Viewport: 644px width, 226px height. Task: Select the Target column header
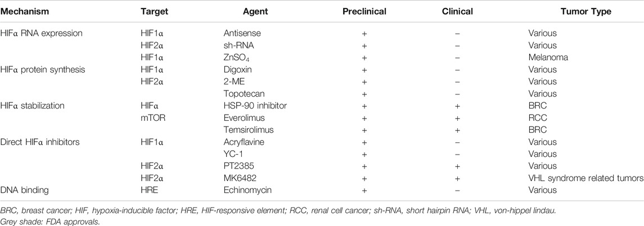pos(153,11)
